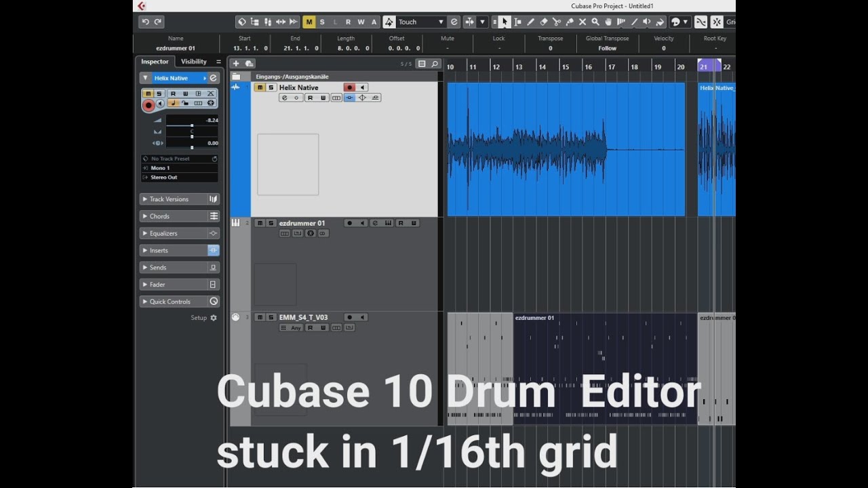Select the Range Selection tool
Viewport: 868px width, 488px height.
click(x=517, y=22)
